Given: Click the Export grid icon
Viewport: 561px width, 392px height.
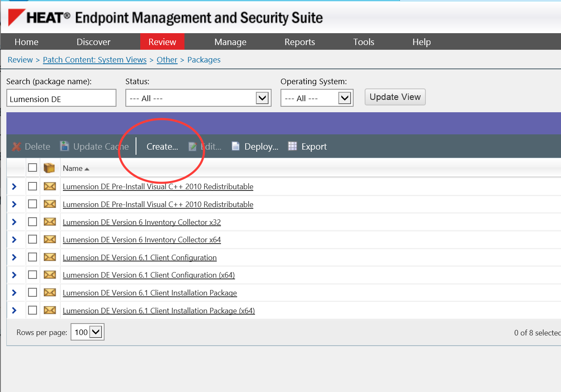Looking at the screenshot, I should [x=292, y=146].
